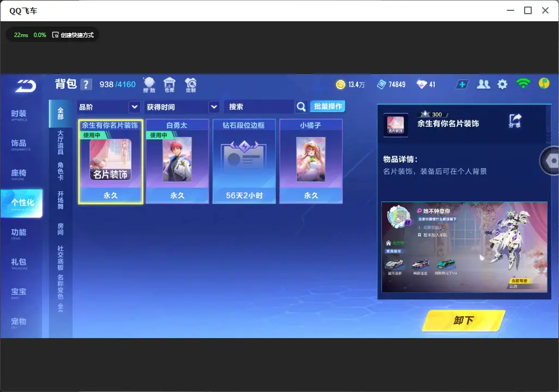The image size is (559, 392).
Task: Open the 饰品 ornaments category
Action: 19,144
